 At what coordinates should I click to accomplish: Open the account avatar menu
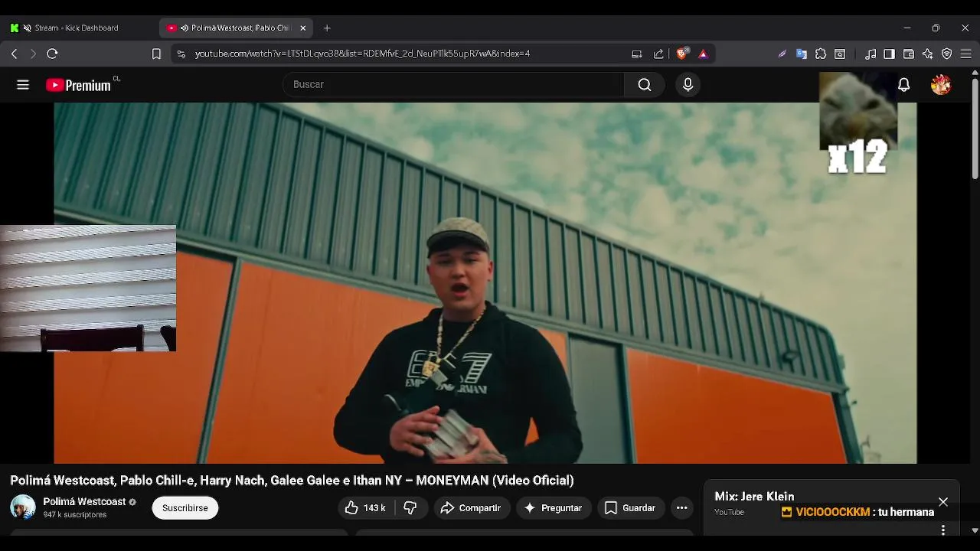pos(941,85)
